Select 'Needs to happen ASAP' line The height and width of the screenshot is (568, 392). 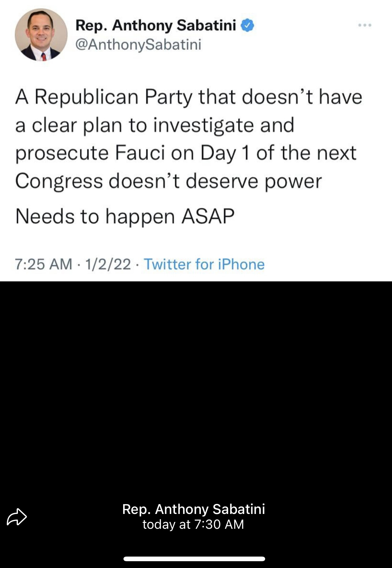tap(125, 216)
